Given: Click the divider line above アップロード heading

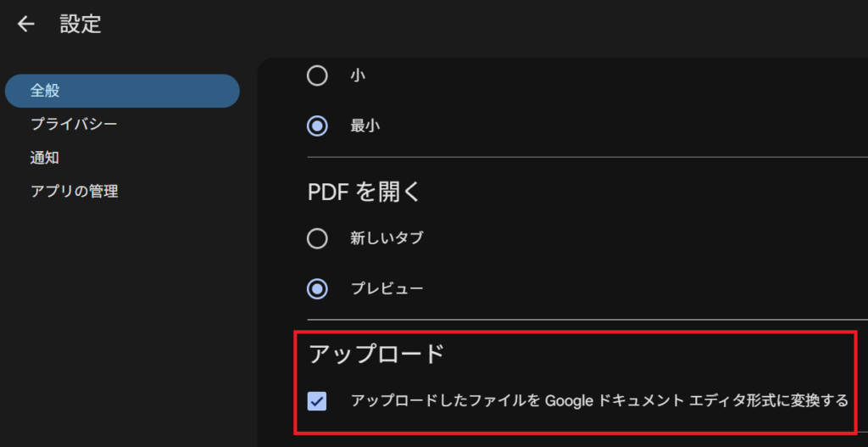Looking at the screenshot, I should (585, 320).
